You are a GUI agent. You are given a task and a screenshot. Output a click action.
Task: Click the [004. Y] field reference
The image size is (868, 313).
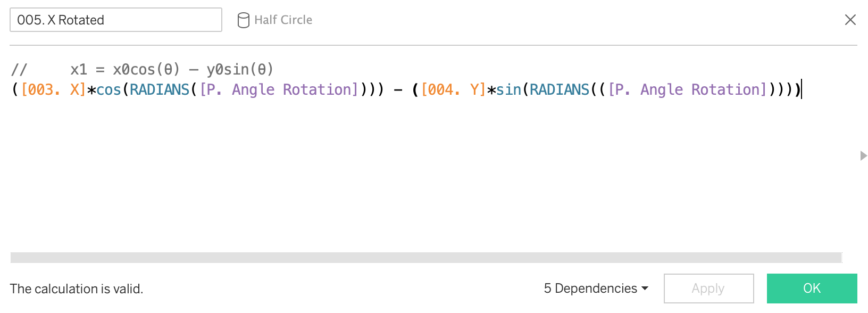click(453, 89)
